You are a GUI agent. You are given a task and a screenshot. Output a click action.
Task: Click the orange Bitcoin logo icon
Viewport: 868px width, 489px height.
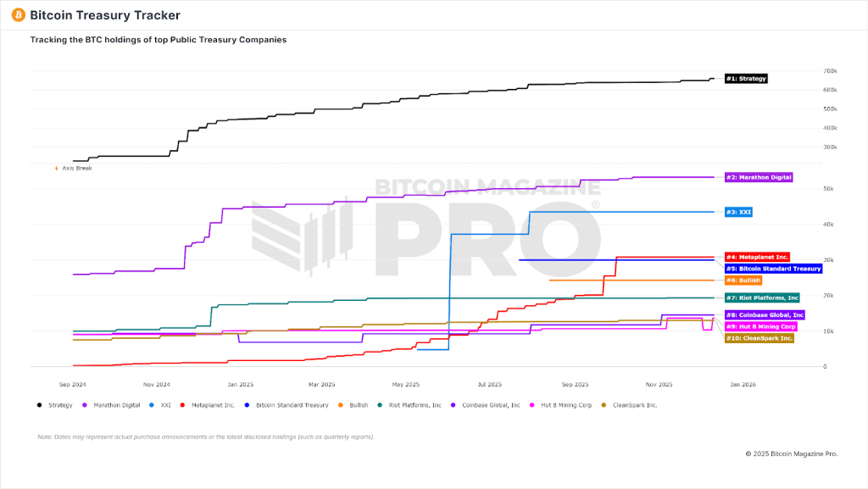coord(18,15)
